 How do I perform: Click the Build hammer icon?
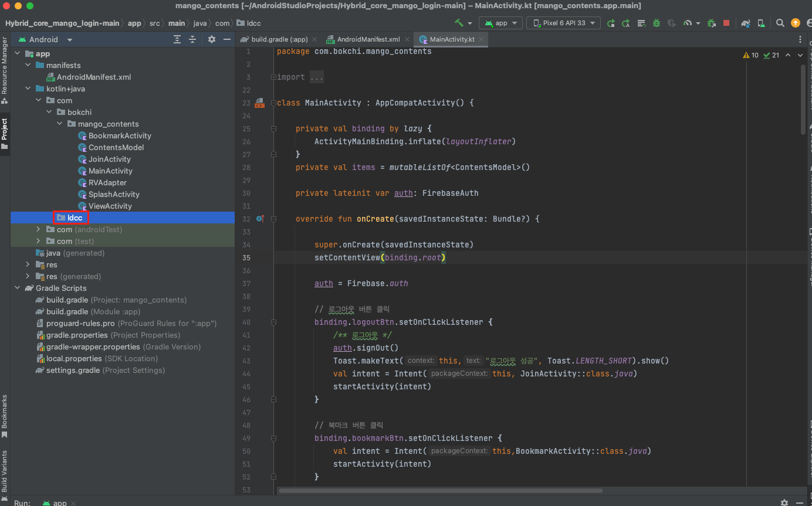459,23
